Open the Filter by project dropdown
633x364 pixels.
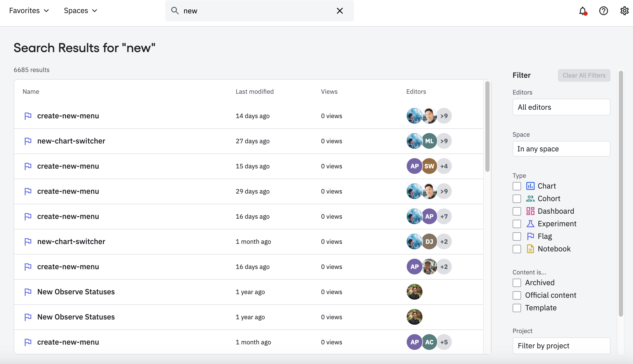tap(561, 345)
